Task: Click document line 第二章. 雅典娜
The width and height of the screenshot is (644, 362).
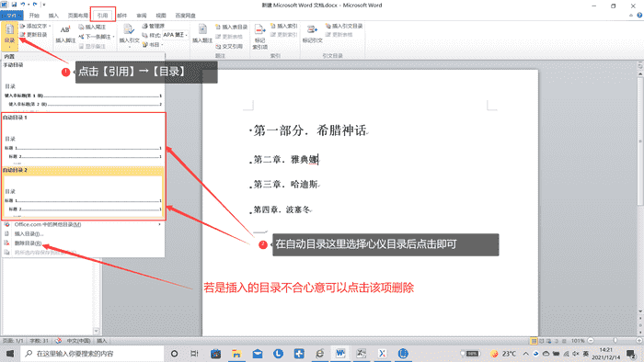Action: (285, 160)
